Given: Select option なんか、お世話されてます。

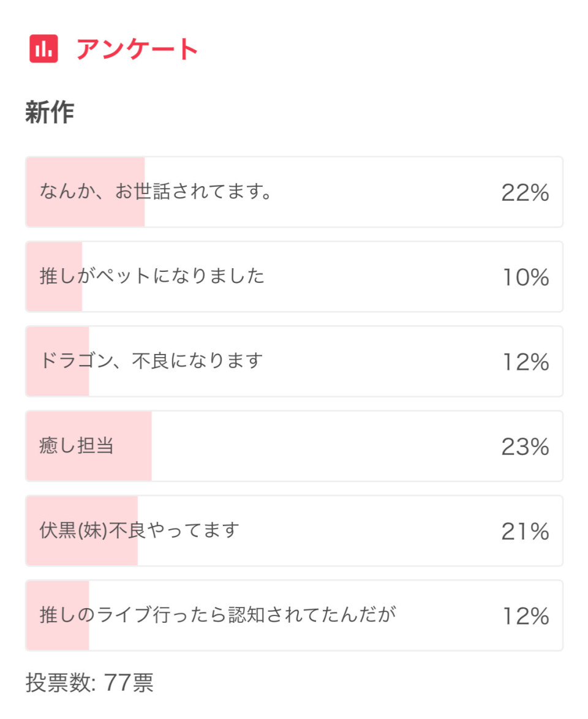Looking at the screenshot, I should click(294, 192).
